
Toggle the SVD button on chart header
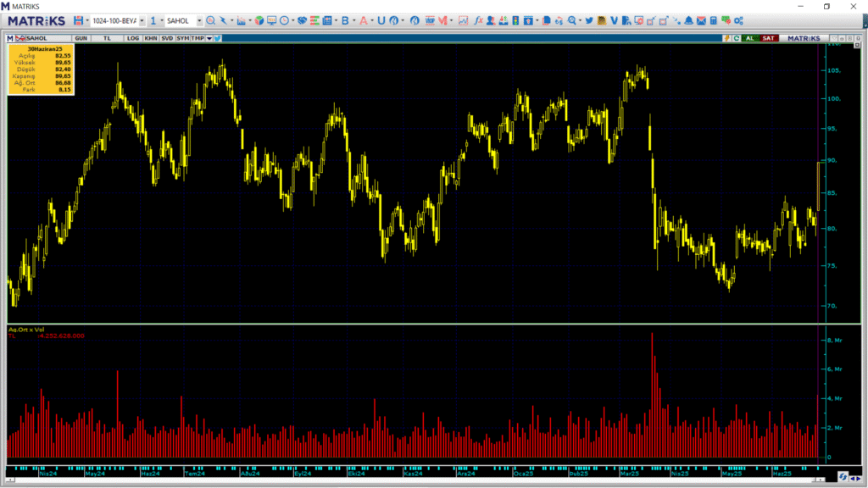[x=167, y=38]
